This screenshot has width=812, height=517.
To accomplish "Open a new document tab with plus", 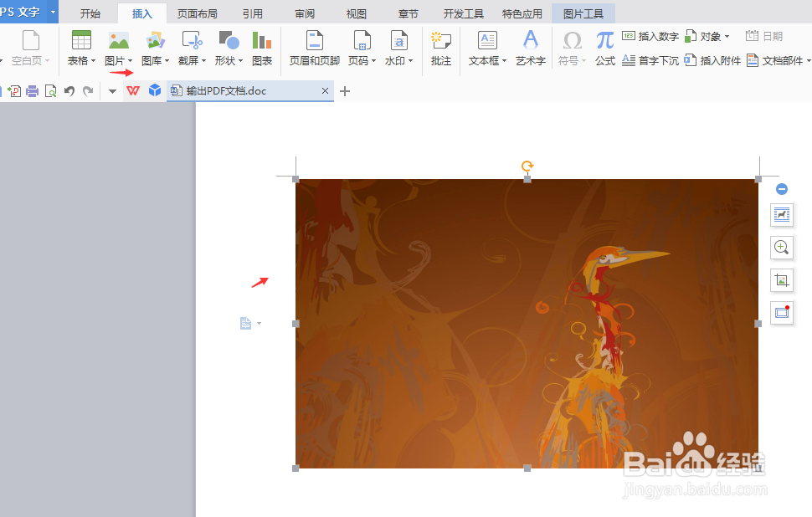I will [x=345, y=91].
